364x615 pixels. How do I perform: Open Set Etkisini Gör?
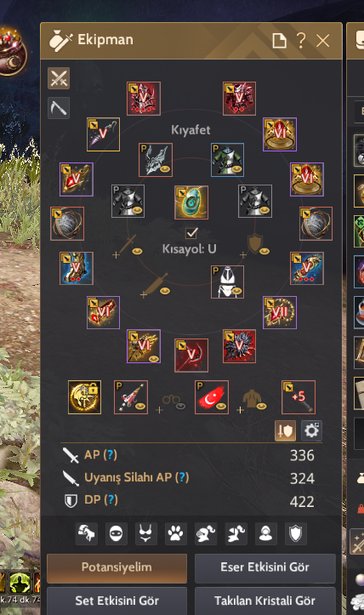(117, 601)
